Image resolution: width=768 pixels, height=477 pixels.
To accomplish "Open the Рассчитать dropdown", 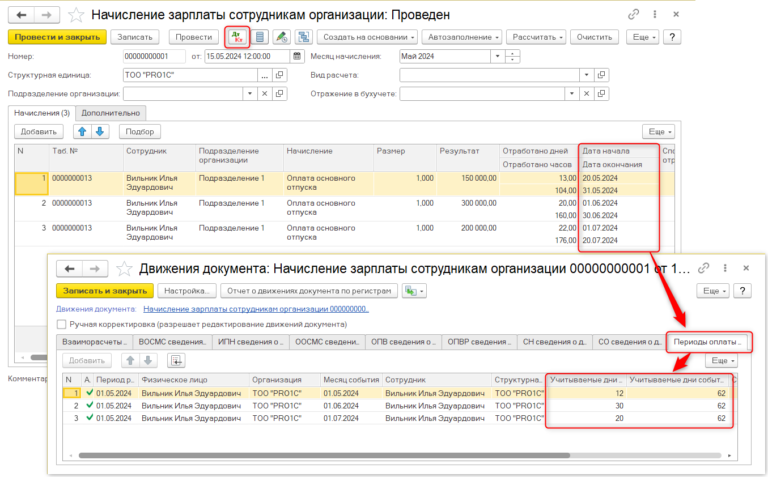I will (537, 37).
